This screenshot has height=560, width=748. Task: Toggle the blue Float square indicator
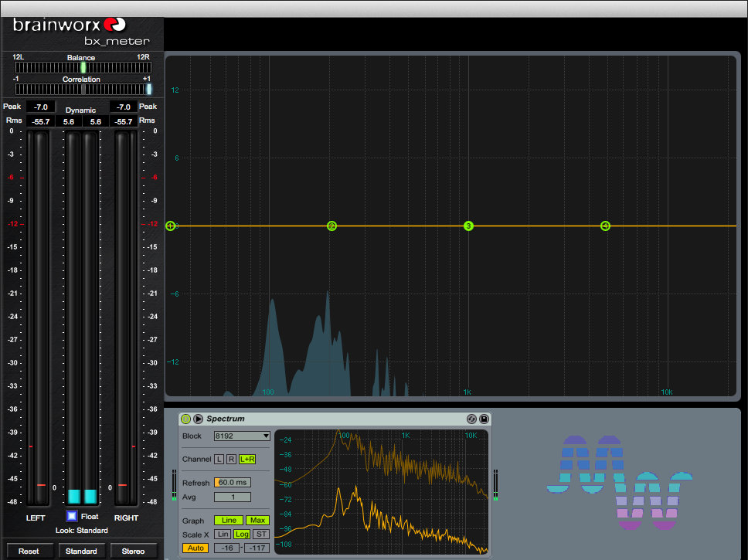pos(72,516)
